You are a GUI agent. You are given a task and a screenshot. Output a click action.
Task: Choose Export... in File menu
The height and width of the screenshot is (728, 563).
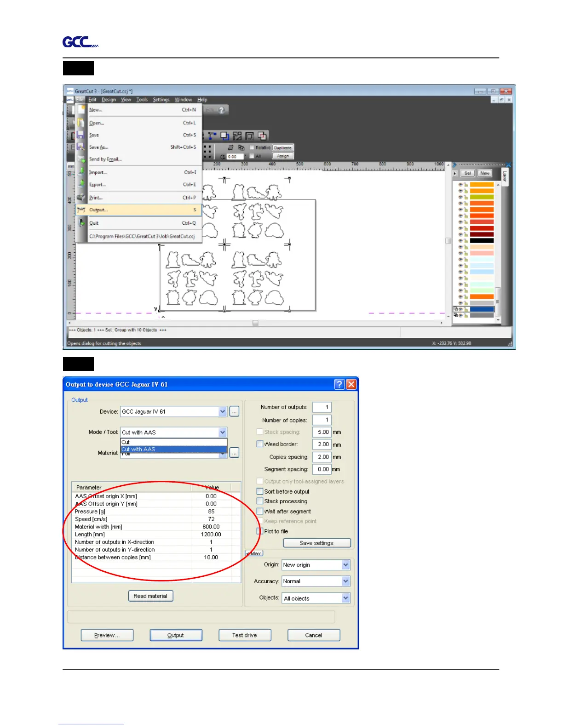pyautogui.click(x=138, y=185)
